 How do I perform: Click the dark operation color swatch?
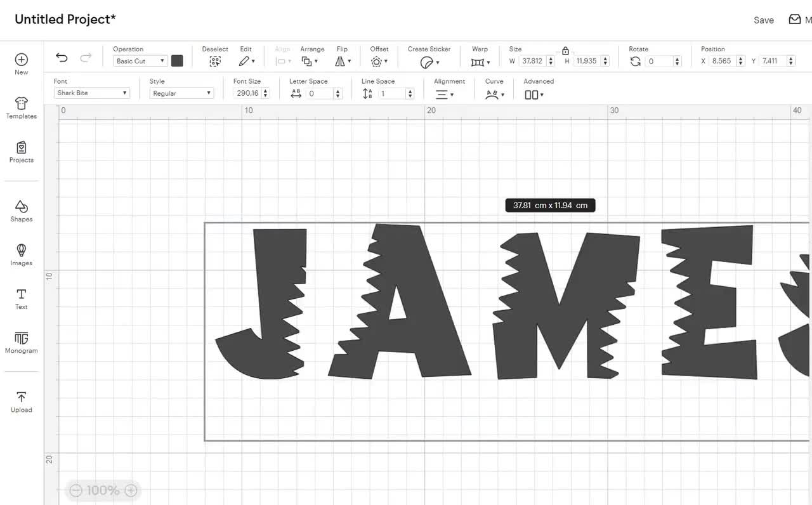(177, 61)
